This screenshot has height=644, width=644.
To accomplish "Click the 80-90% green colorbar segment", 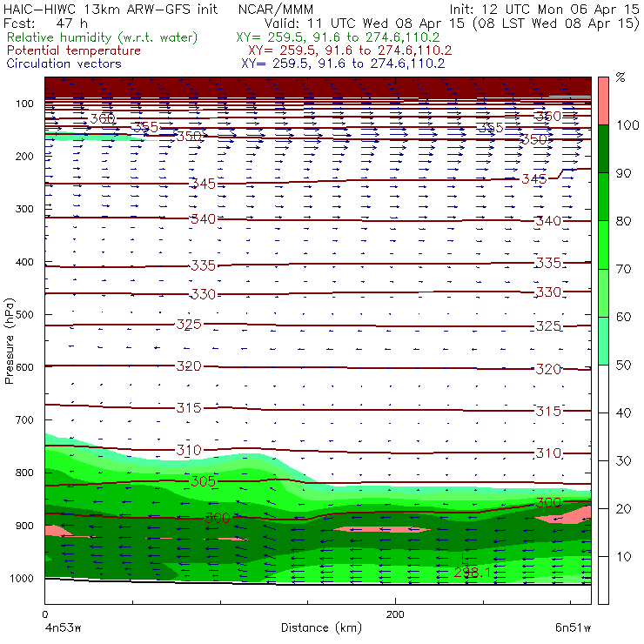I will pos(603,197).
